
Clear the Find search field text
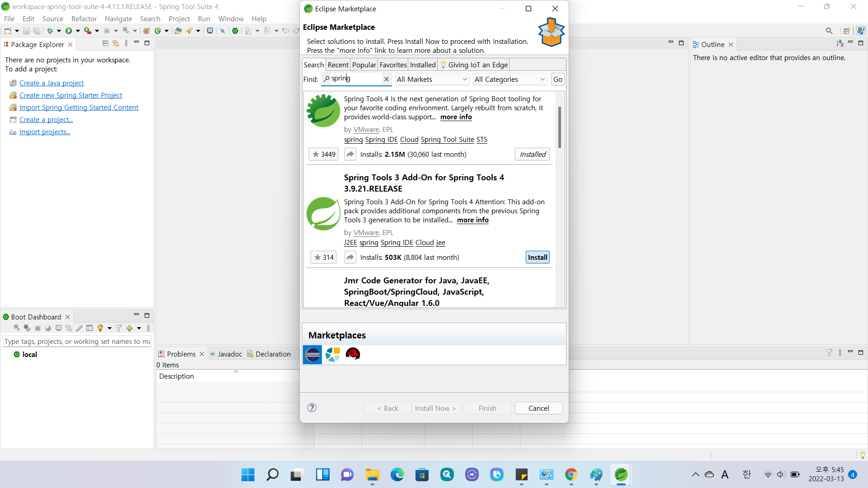tap(387, 79)
